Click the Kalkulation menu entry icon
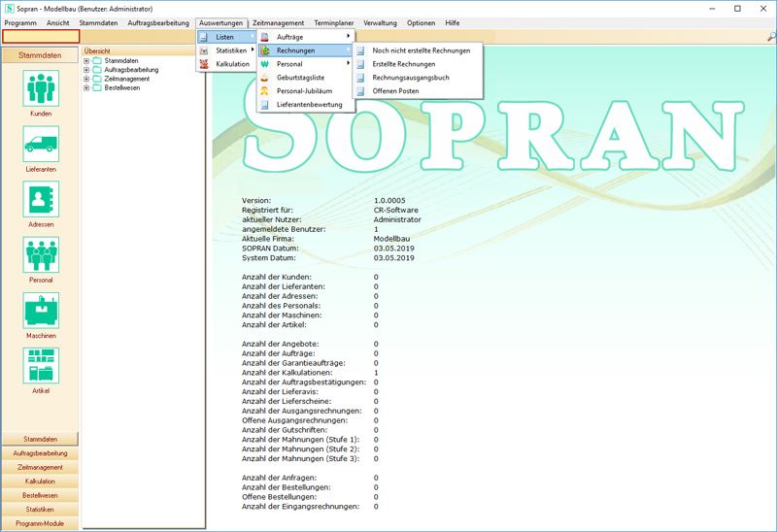 pos(204,64)
